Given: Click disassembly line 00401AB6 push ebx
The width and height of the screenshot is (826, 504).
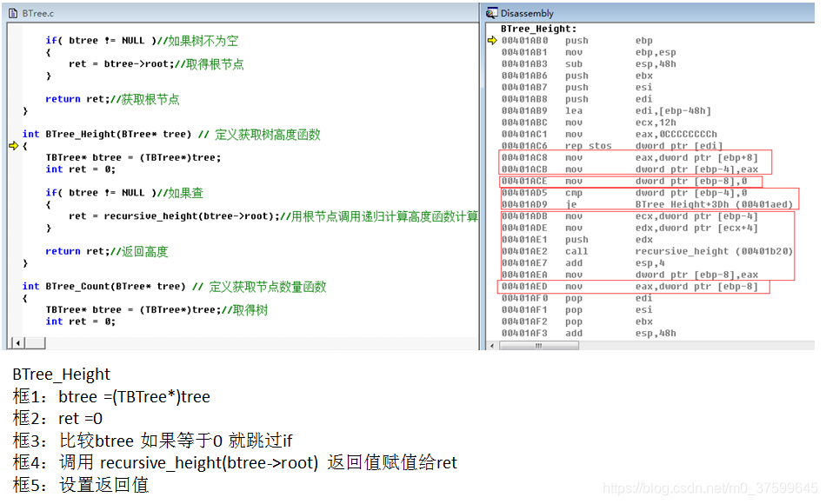Looking at the screenshot, I should coord(576,76).
